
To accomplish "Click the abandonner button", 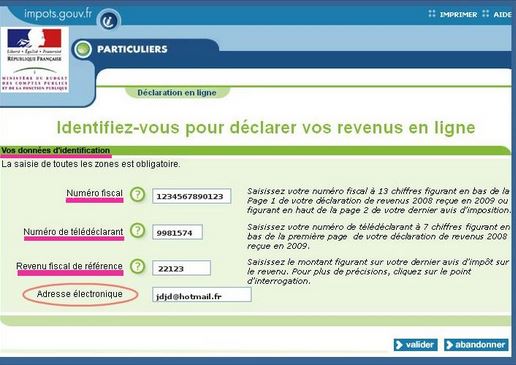I will pos(476,345).
